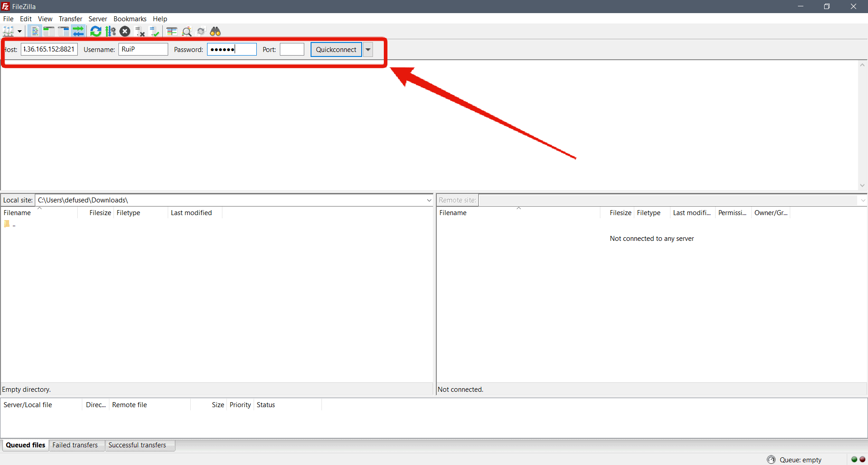Click the Direction queue column header

96,405
